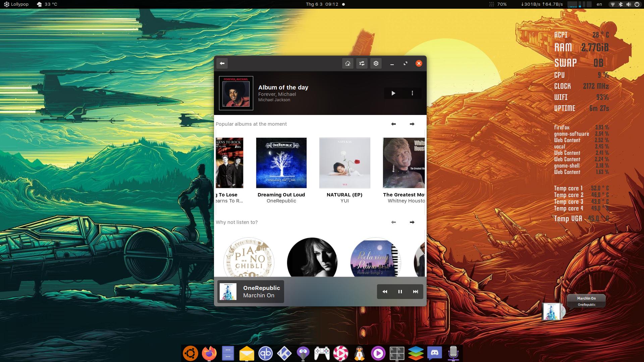This screenshot has height=362, width=644.
Task: Play the album of the day
Action: (x=393, y=93)
